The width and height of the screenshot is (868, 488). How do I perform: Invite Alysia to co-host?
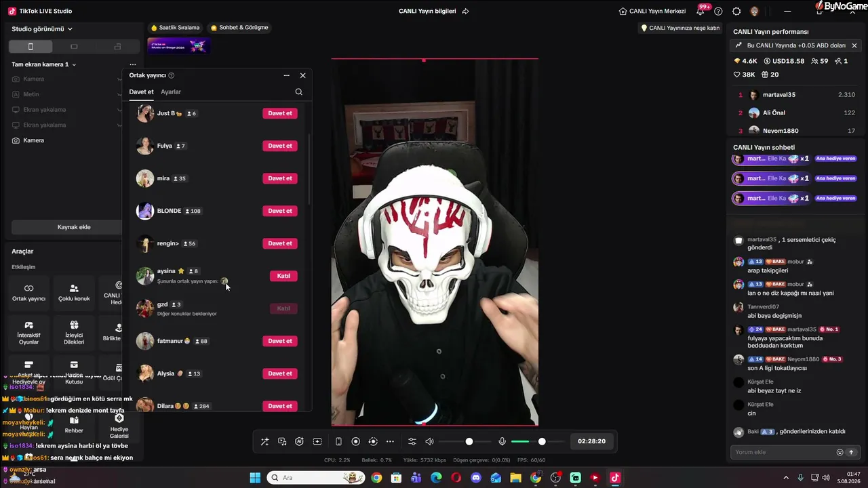(280, 373)
